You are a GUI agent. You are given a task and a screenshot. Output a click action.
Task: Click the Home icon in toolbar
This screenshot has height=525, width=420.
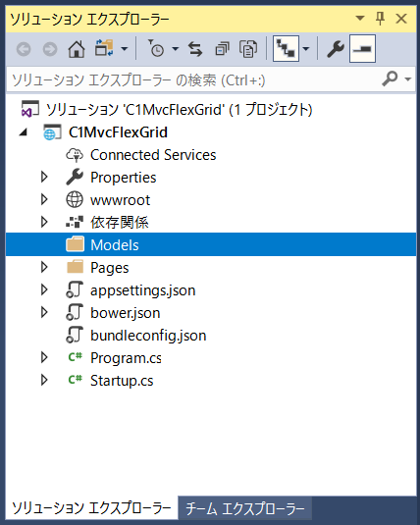pos(77,49)
